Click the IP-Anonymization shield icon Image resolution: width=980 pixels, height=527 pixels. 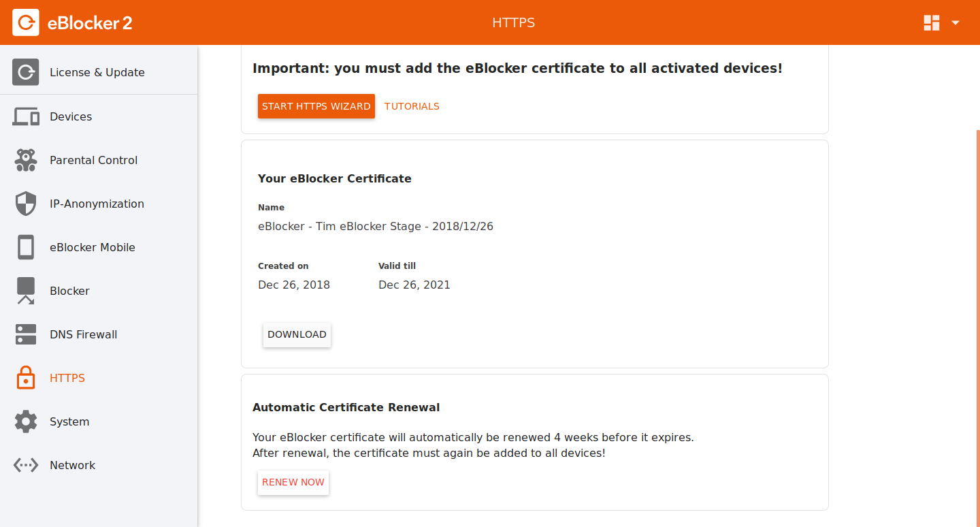(26, 204)
